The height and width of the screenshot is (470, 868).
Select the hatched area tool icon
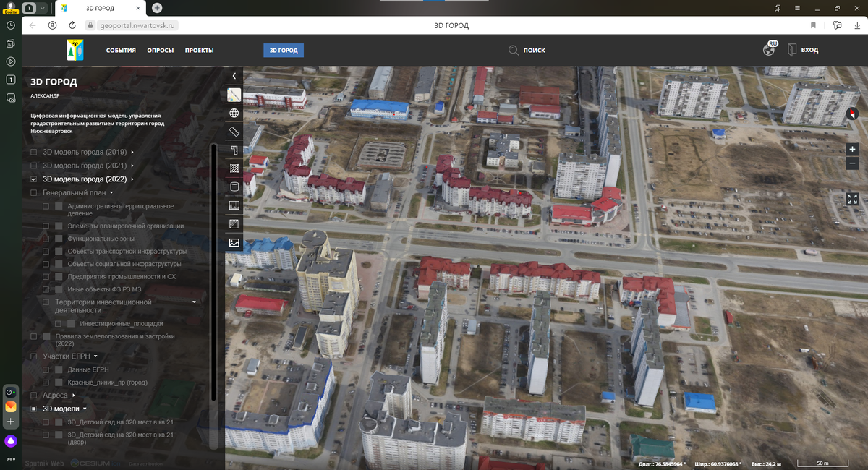(234, 168)
